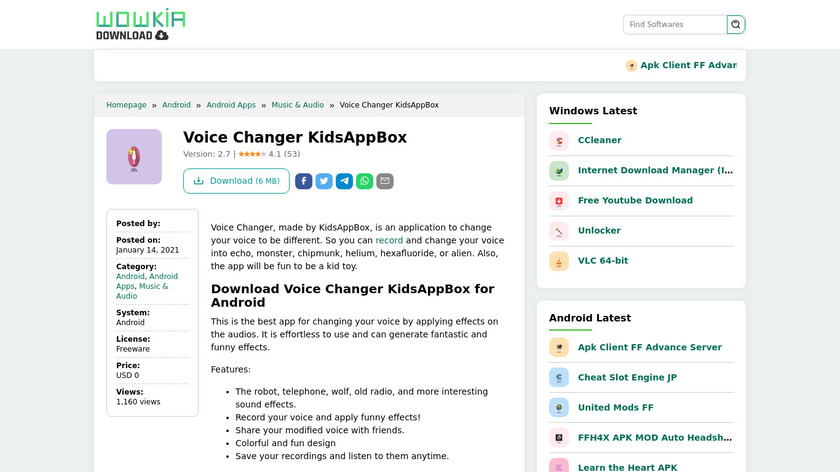Download Voice Changer (6 MB) button
Screen dimensions: 840x472
click(x=236, y=181)
